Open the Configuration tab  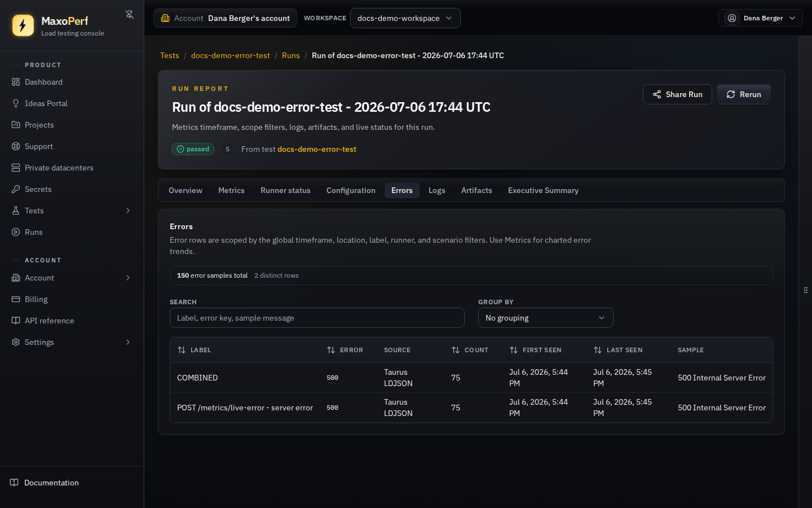point(351,190)
